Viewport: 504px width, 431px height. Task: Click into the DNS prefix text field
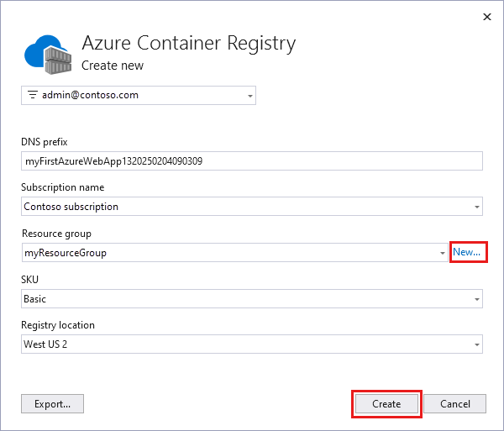click(x=252, y=160)
